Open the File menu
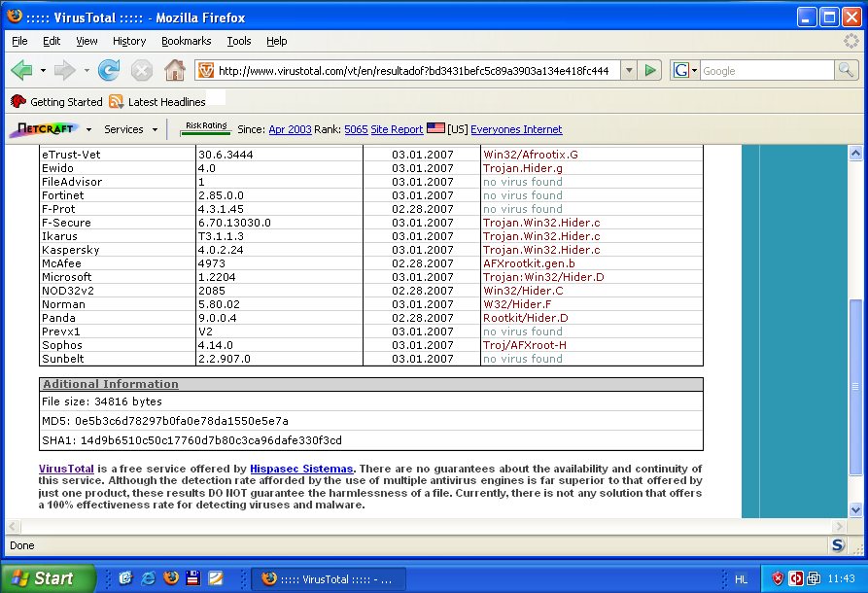 point(19,41)
